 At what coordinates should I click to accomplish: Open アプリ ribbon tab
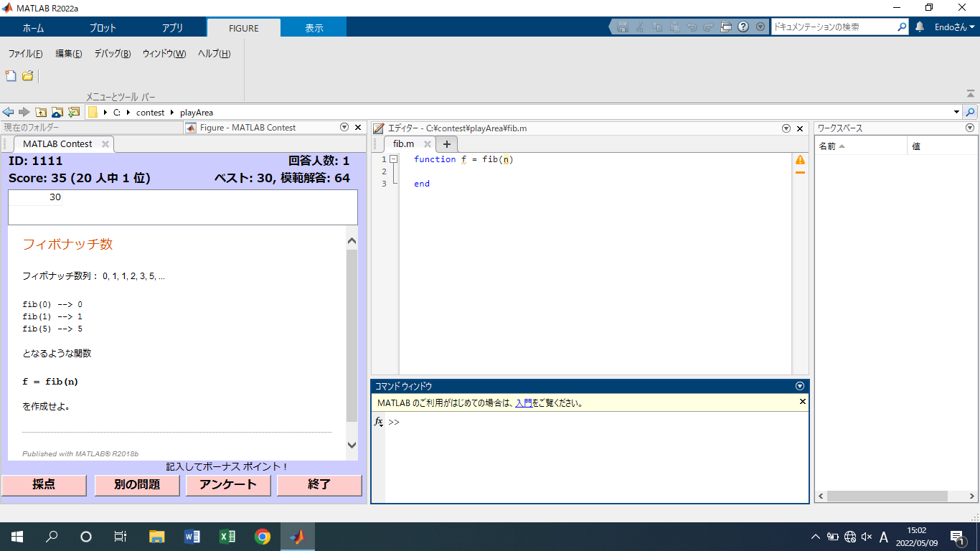click(x=173, y=28)
